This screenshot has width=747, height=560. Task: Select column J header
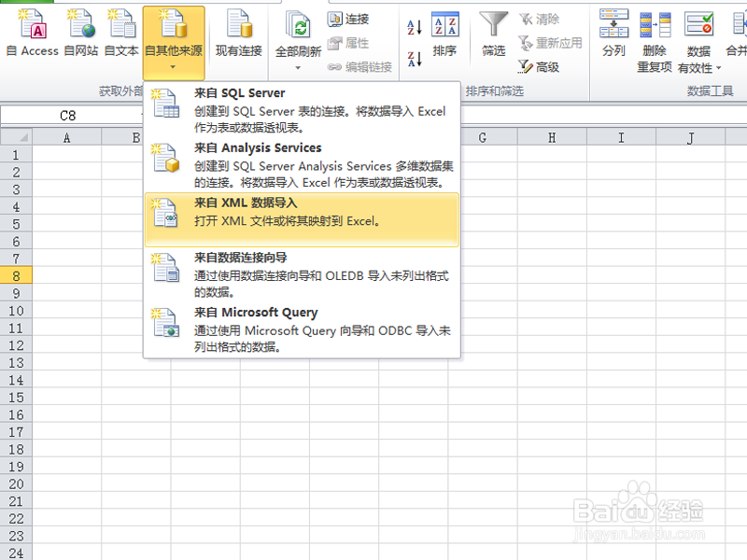(x=690, y=137)
